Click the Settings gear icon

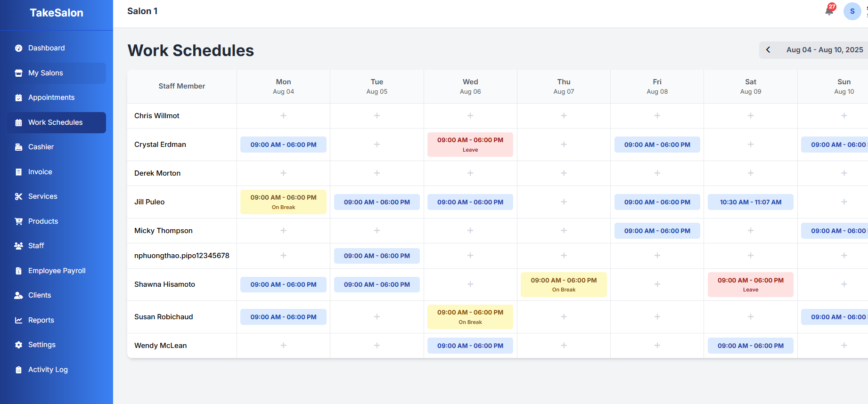(19, 345)
